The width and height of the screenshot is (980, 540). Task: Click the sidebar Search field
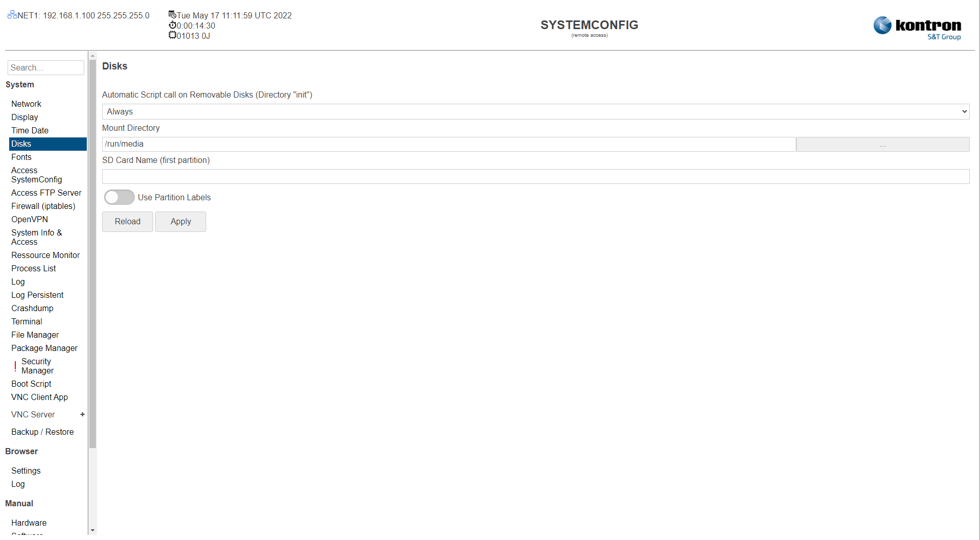coord(45,67)
